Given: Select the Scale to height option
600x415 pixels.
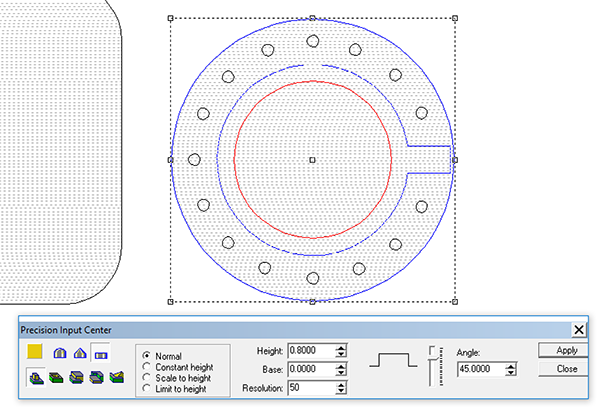Looking at the screenshot, I should (176, 378).
